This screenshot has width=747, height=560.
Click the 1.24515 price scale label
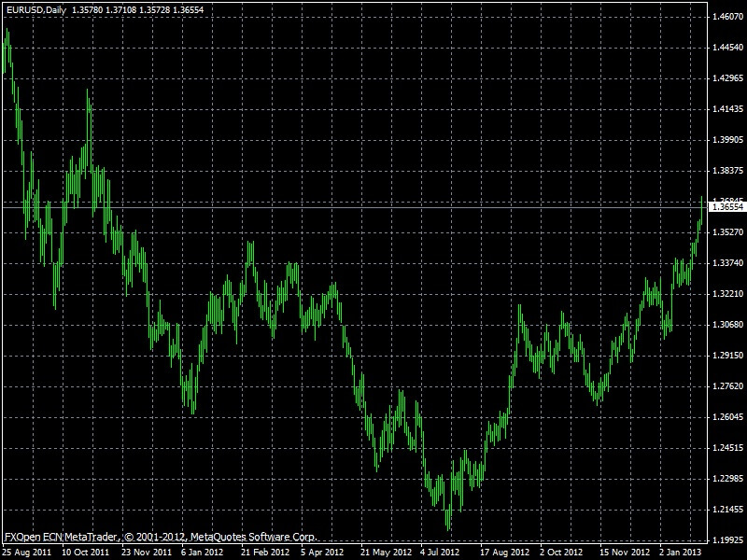pos(728,448)
